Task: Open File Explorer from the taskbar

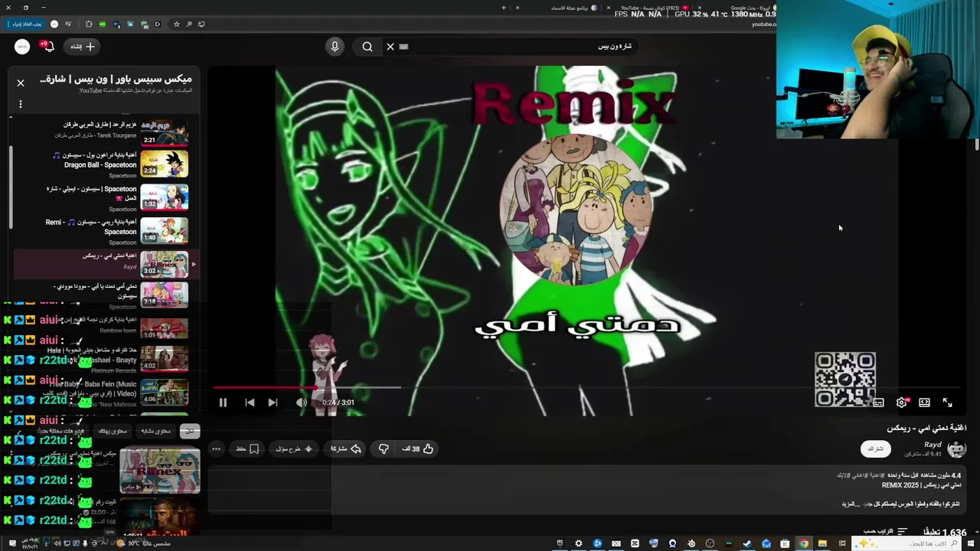Action: 822,543
